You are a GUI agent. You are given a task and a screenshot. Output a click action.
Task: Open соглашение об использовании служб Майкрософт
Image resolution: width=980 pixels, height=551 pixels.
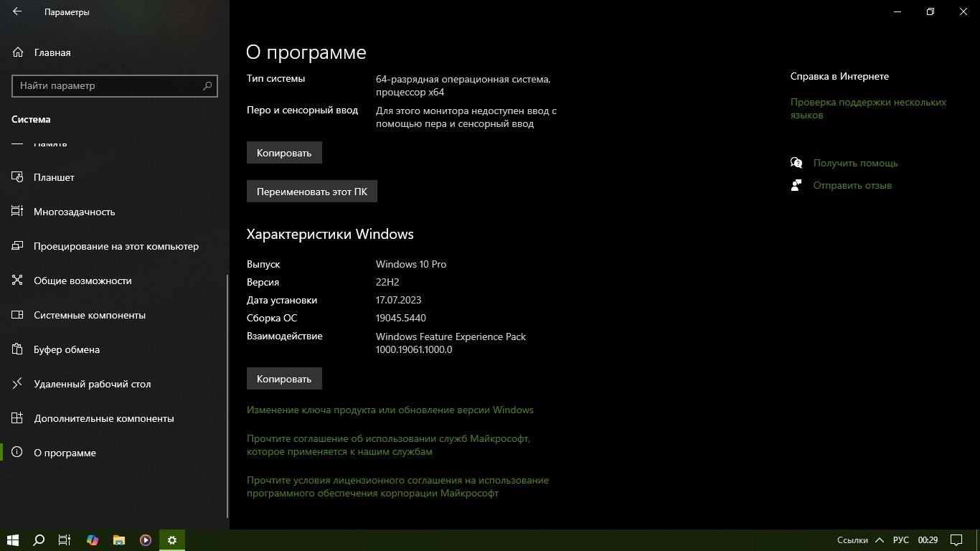point(389,445)
